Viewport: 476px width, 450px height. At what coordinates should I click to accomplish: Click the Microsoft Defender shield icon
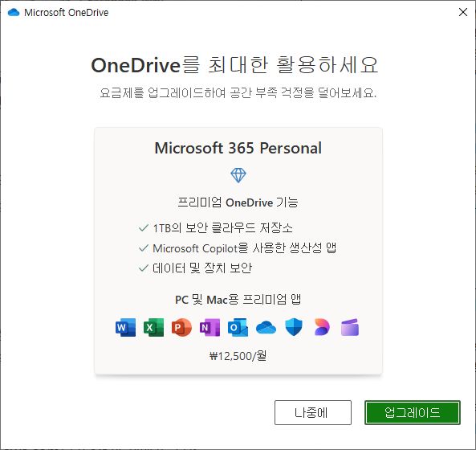[x=294, y=328]
